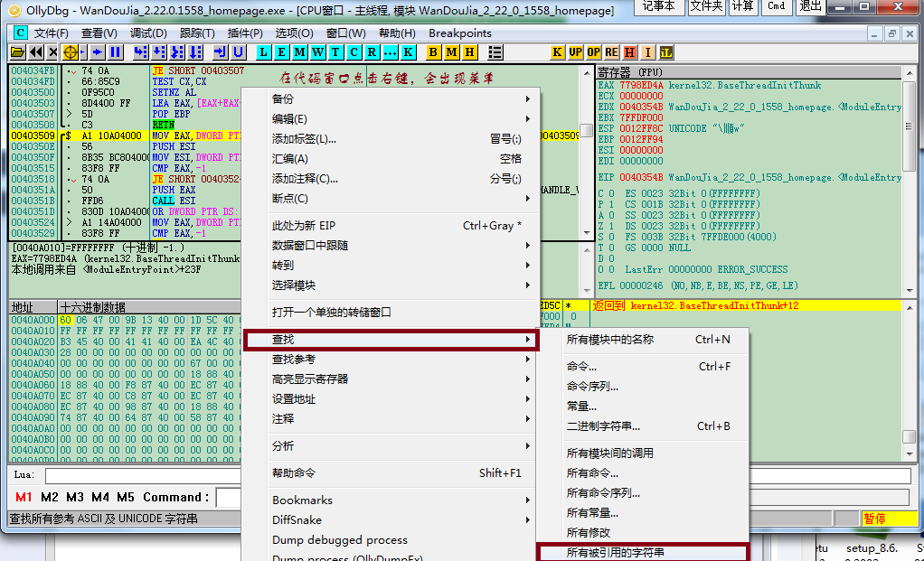Click the RE plugin toolbar icon
Viewport: 924px width, 561px height.
click(612, 52)
